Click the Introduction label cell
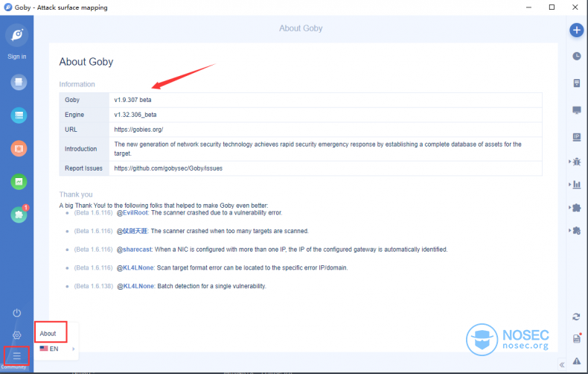The image size is (588, 374). point(84,149)
